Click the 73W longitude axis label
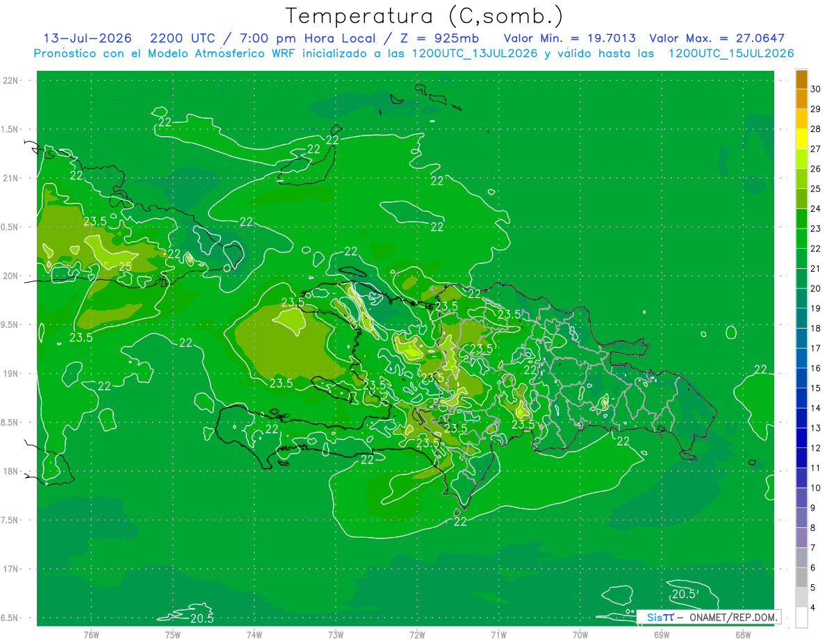Image resolution: width=834 pixels, height=644 pixels. click(x=336, y=634)
